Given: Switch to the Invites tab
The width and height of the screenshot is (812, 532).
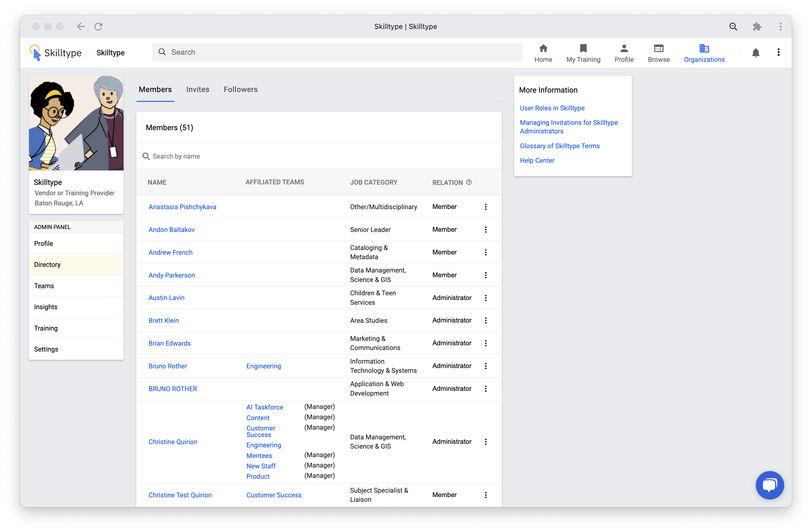Looking at the screenshot, I should [198, 89].
